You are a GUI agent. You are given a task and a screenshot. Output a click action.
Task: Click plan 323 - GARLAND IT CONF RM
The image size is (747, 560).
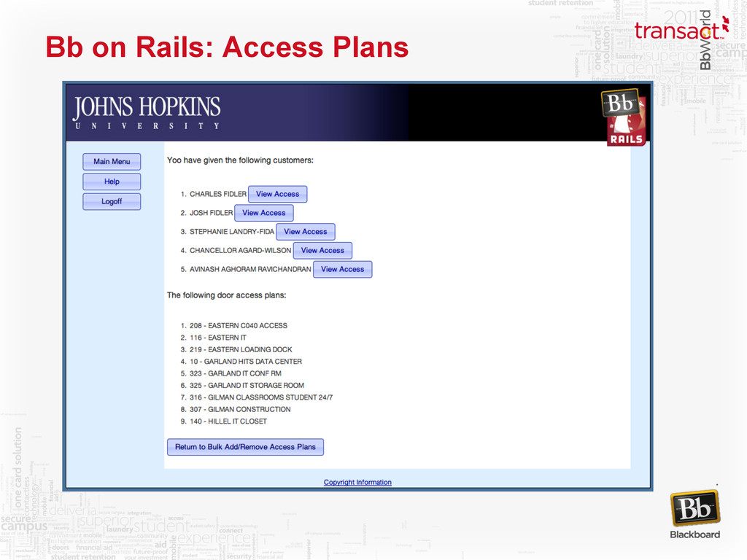[236, 373]
